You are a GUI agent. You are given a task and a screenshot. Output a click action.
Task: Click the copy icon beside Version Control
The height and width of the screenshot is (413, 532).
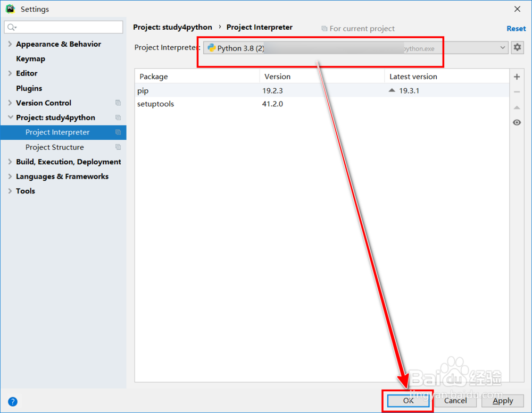click(118, 103)
